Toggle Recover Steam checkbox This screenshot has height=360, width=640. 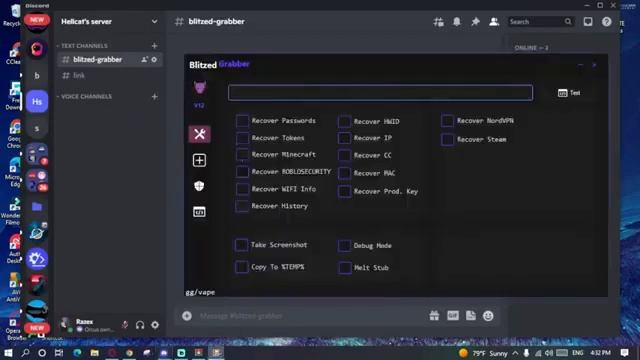[447, 140]
